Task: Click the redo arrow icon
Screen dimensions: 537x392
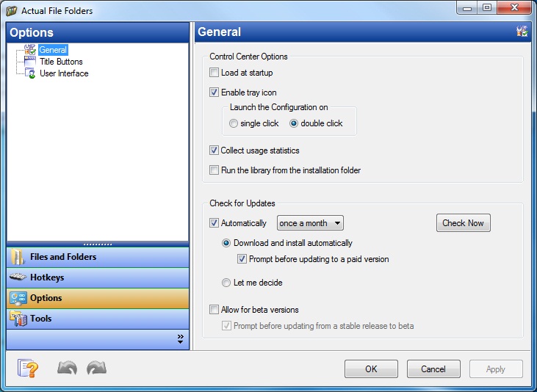Action: click(x=96, y=369)
